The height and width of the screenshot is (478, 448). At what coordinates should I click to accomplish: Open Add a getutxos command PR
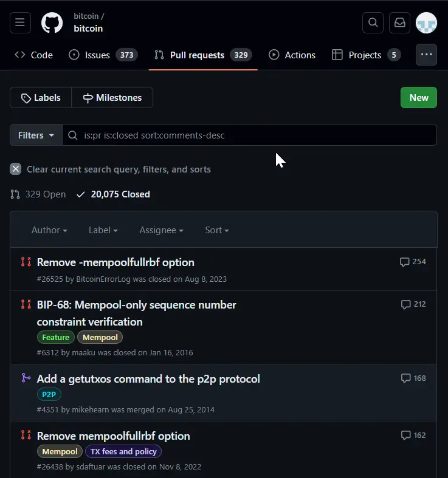(x=148, y=379)
